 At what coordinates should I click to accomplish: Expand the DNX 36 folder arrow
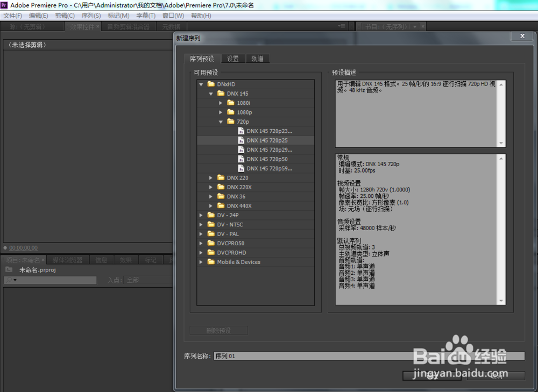click(211, 196)
